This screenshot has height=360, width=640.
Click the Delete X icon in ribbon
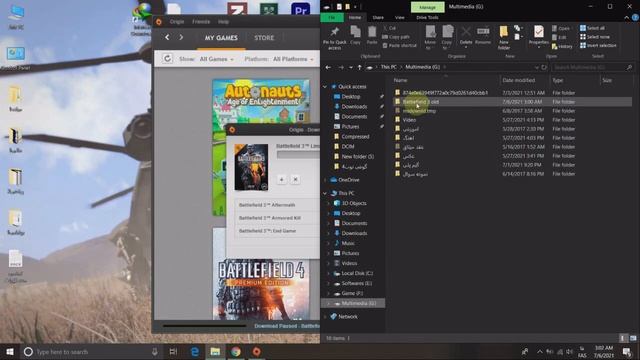(466, 36)
